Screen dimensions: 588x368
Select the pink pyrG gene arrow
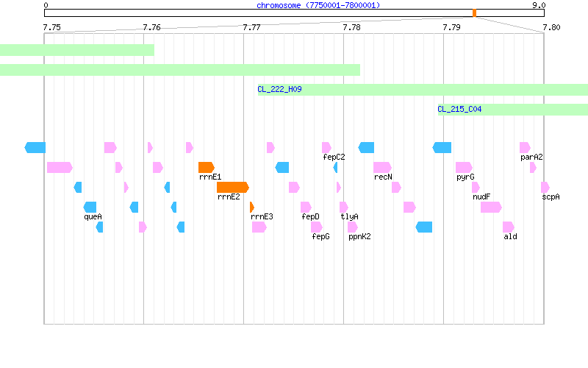tap(464, 168)
